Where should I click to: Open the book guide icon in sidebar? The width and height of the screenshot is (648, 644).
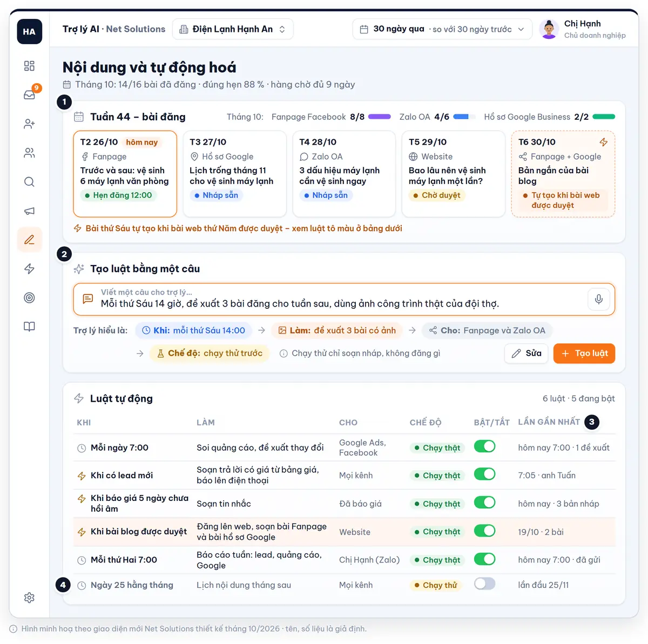29,327
